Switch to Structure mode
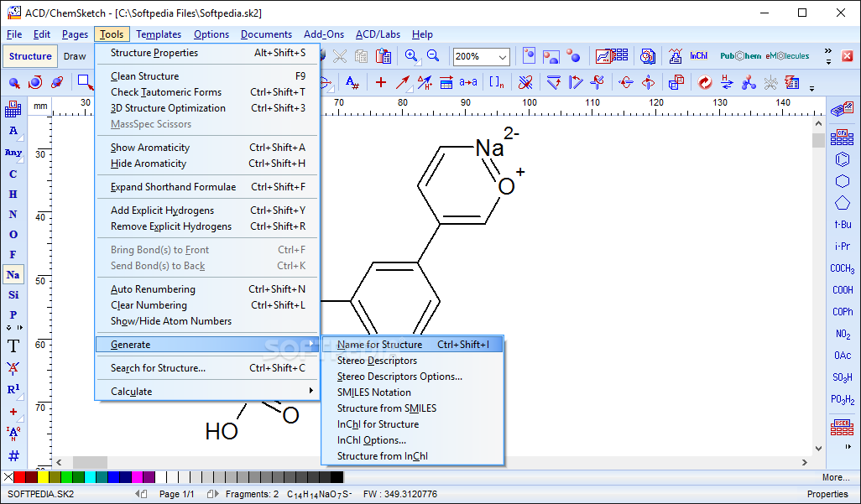The image size is (861, 504). coord(30,56)
